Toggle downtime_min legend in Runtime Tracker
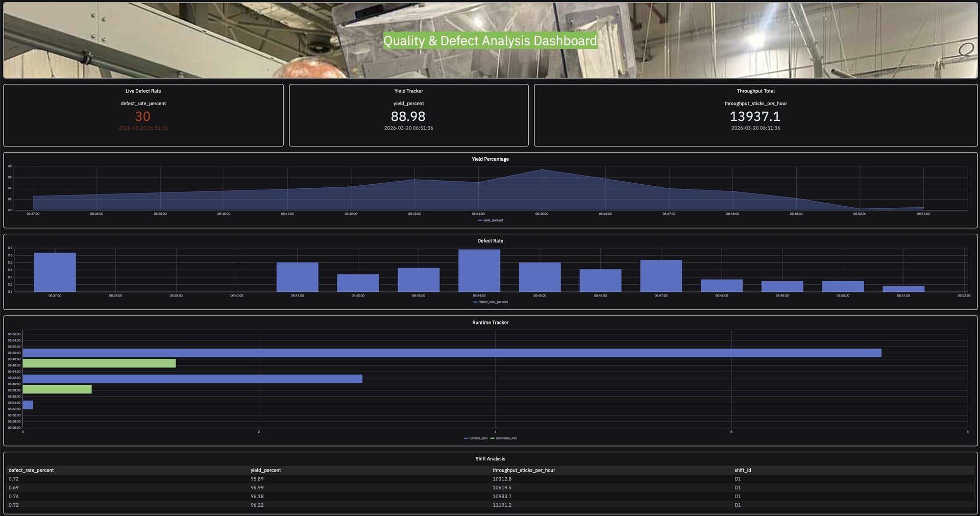Image resolution: width=980 pixels, height=516 pixels. point(503,438)
